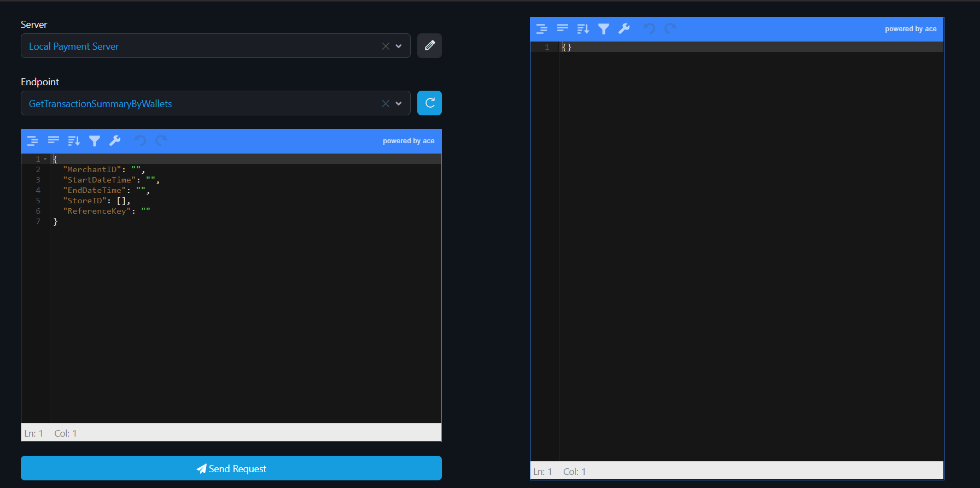This screenshot has height=488, width=980.
Task: Repair JSON in the response editor
Action: coord(624,29)
